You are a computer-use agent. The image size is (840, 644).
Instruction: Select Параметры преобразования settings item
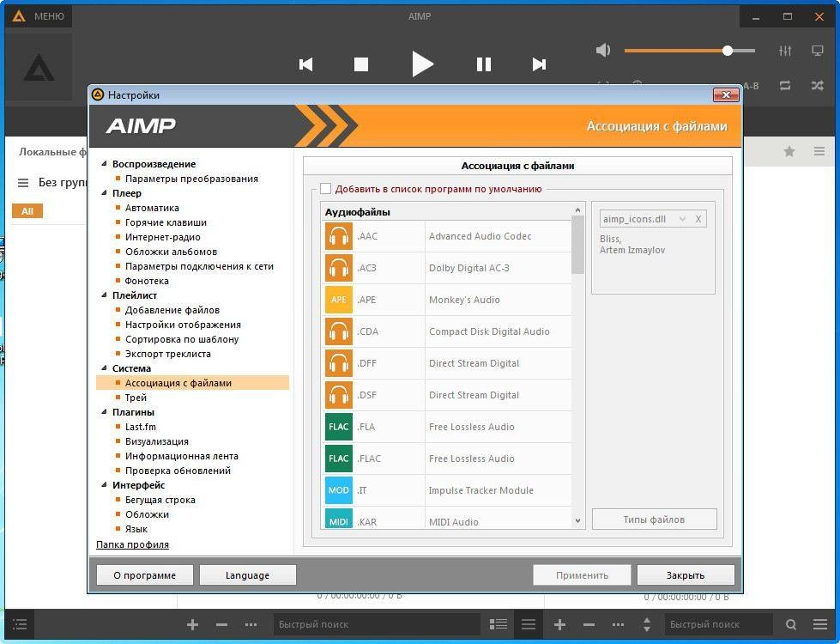tap(191, 179)
